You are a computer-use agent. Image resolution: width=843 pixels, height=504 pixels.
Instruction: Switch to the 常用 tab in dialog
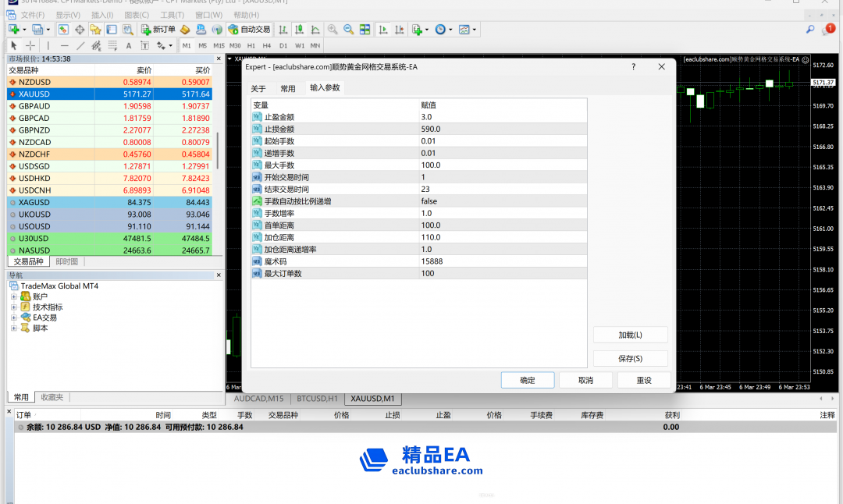288,88
